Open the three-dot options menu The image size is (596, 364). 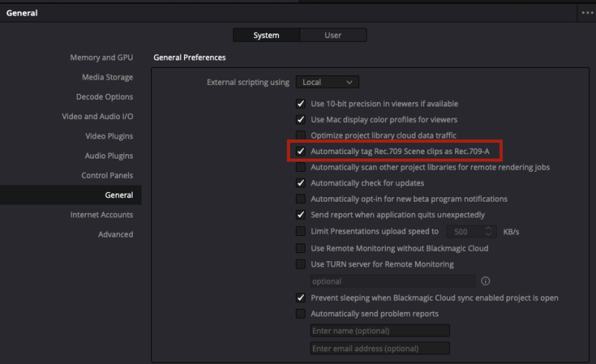587,13
